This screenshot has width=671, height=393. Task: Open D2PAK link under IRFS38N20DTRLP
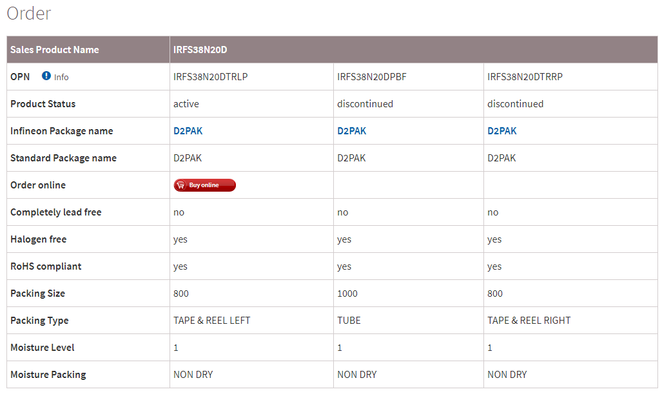point(188,131)
